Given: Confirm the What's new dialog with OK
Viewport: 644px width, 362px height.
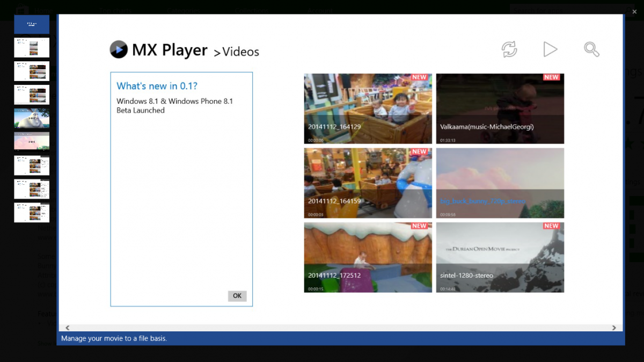Looking at the screenshot, I should (237, 296).
